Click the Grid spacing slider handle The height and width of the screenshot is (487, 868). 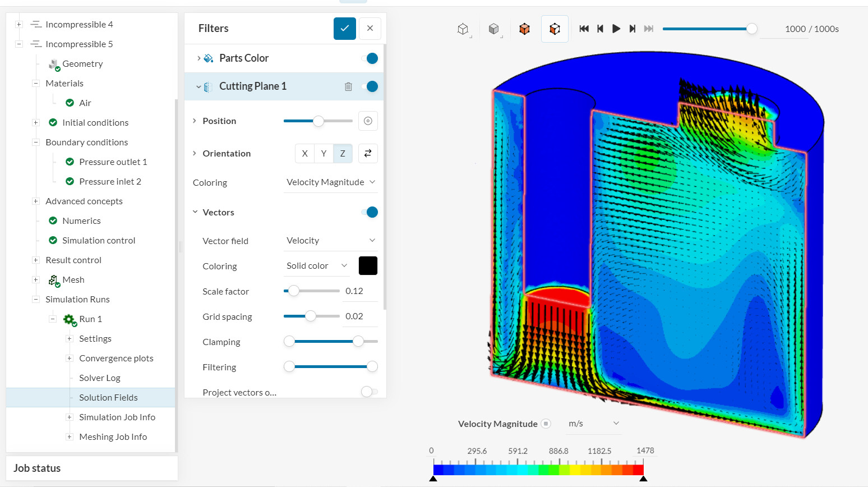click(x=310, y=316)
